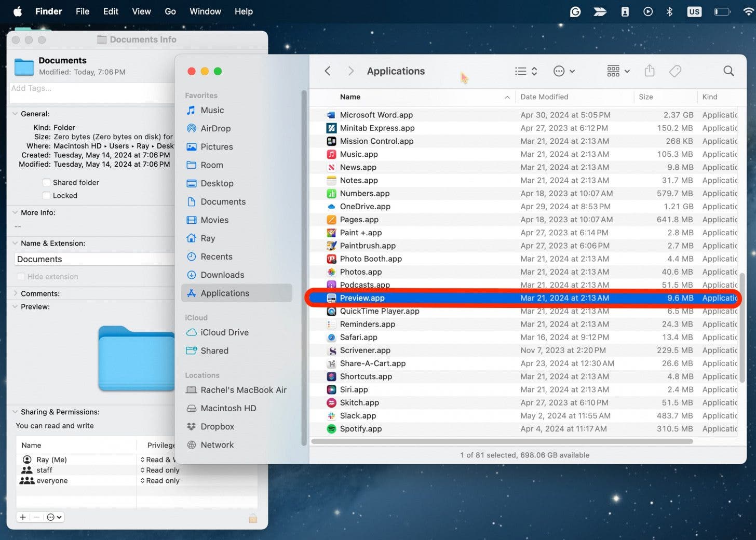Open the group-by dropdown in the toolbar

pyautogui.click(x=617, y=71)
